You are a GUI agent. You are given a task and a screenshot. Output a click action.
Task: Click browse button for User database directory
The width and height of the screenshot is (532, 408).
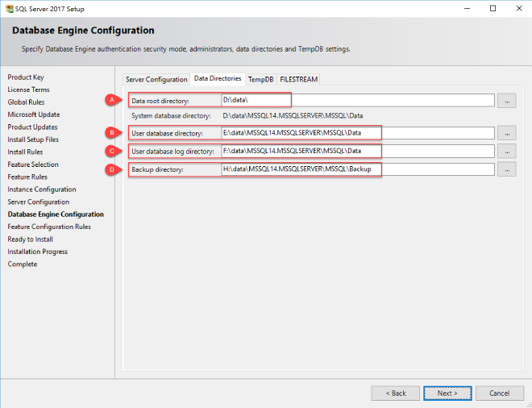[x=506, y=133]
